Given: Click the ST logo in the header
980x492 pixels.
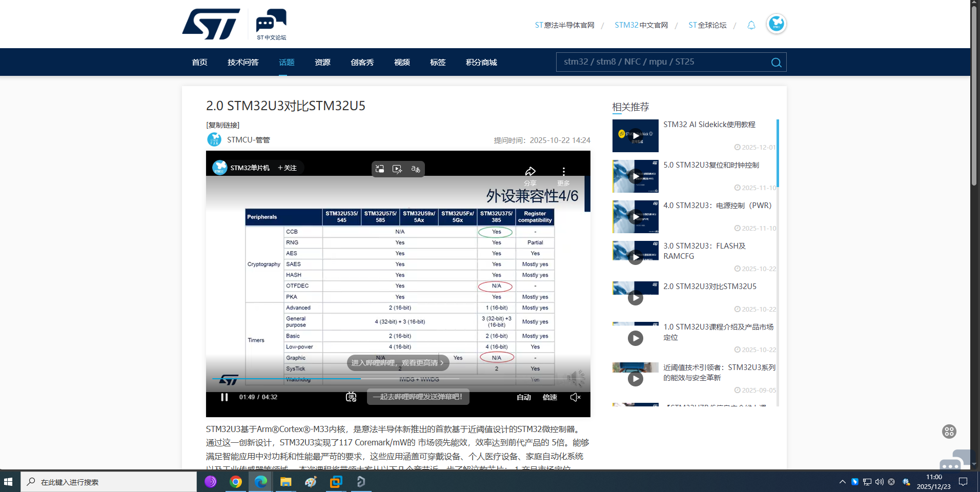Looking at the screenshot, I should click(211, 24).
